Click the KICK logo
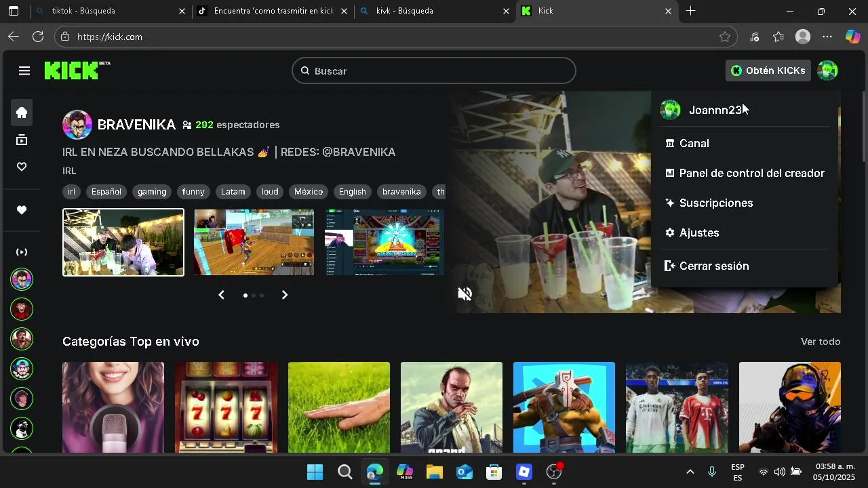The image size is (868, 488). (77, 70)
